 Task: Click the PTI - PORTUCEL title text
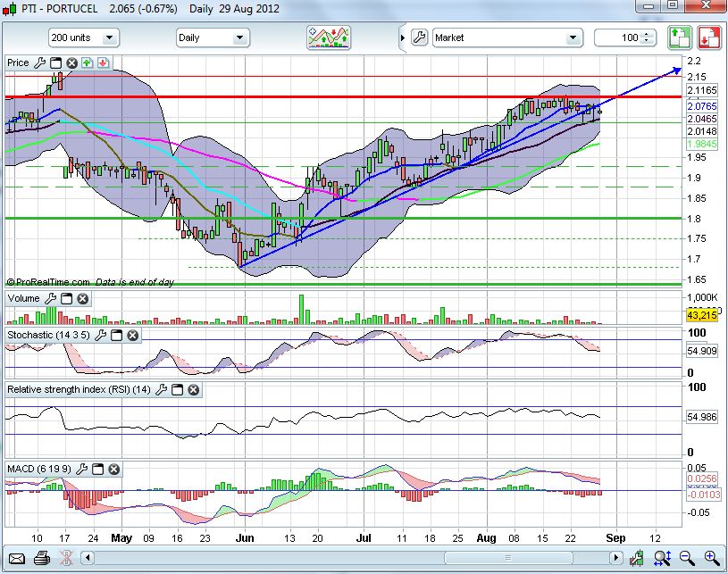tap(60, 9)
